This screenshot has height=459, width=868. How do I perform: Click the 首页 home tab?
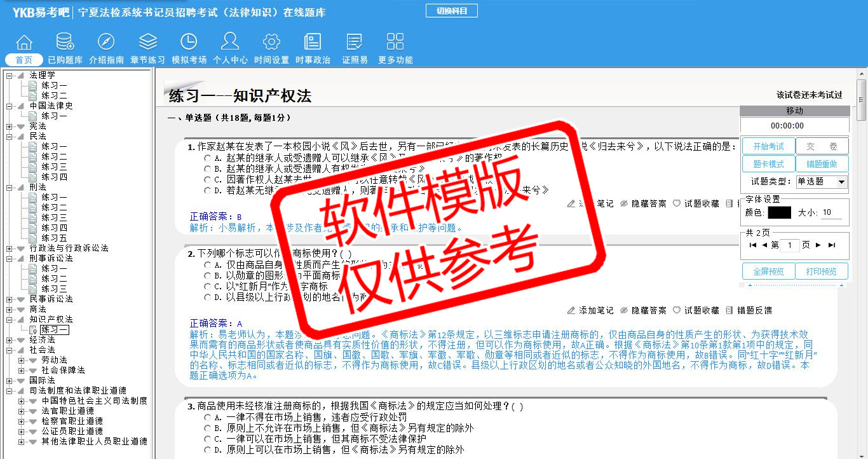[x=24, y=60]
